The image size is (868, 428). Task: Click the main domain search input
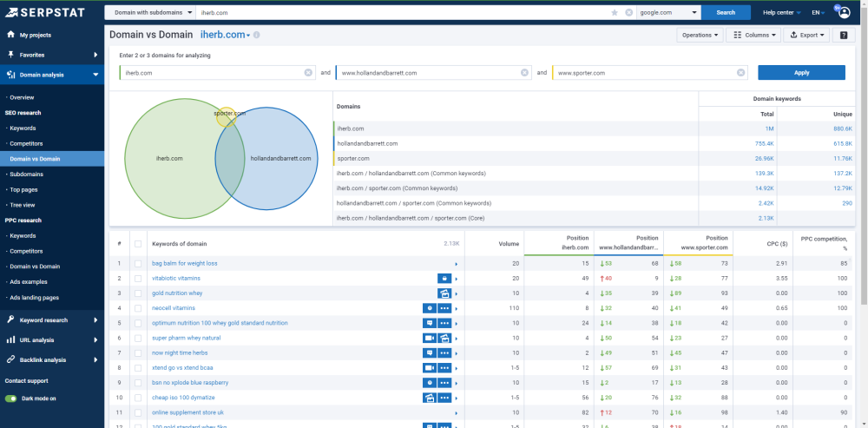[x=401, y=12]
